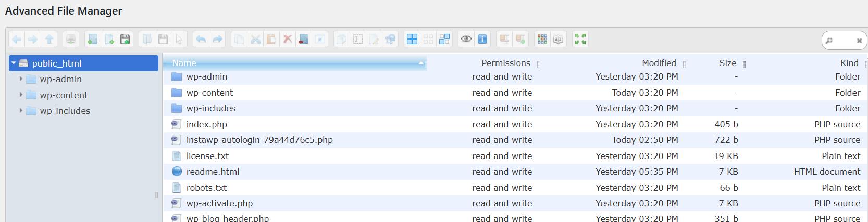Select the wp-includes folder in file list

pyautogui.click(x=515, y=108)
